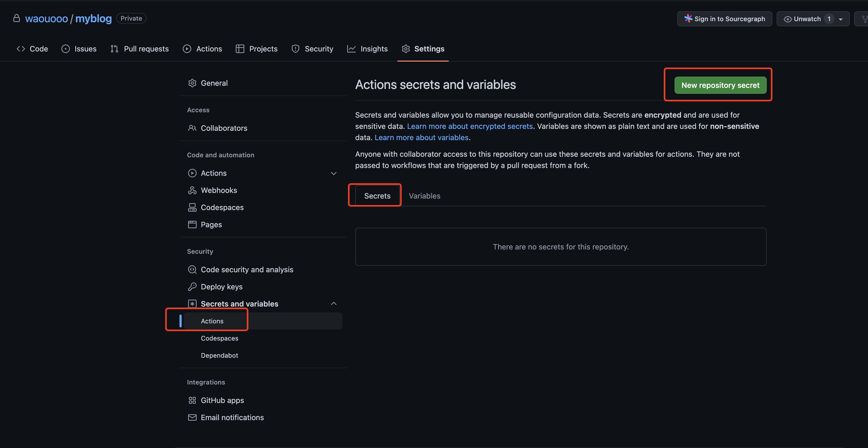Collapse the Secrets and variables section
This screenshot has width=868, height=448.
(x=334, y=304)
